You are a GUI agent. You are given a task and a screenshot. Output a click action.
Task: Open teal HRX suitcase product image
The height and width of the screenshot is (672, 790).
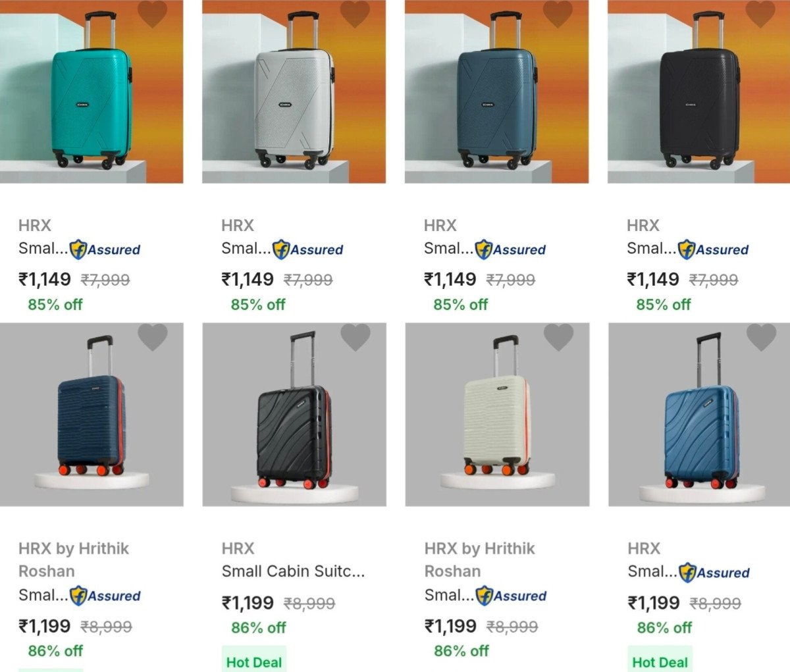(91, 99)
